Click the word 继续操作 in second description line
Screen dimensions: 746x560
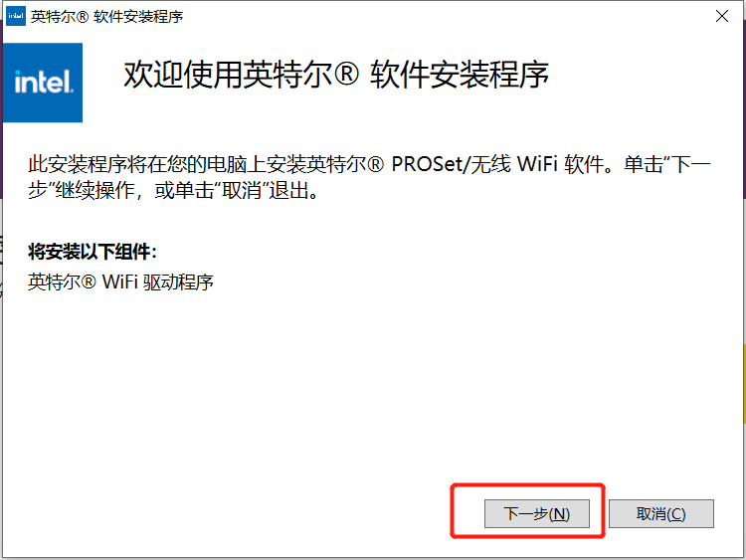click(x=94, y=191)
